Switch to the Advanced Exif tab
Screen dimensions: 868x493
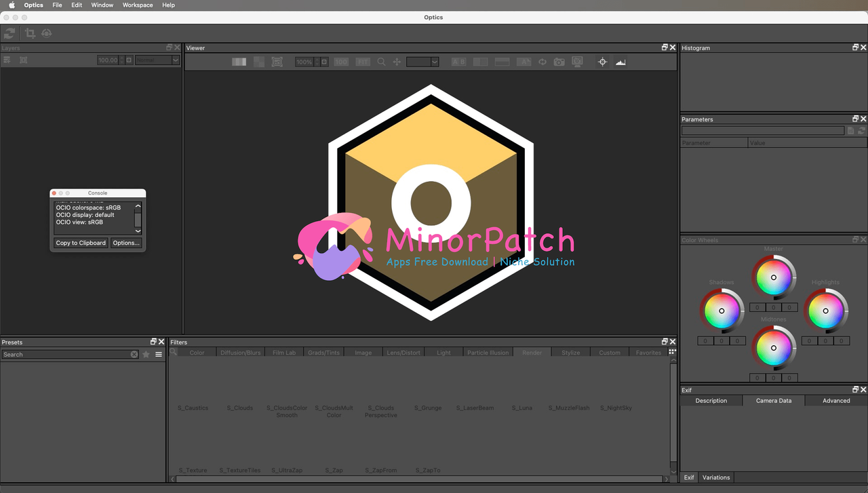tap(836, 401)
